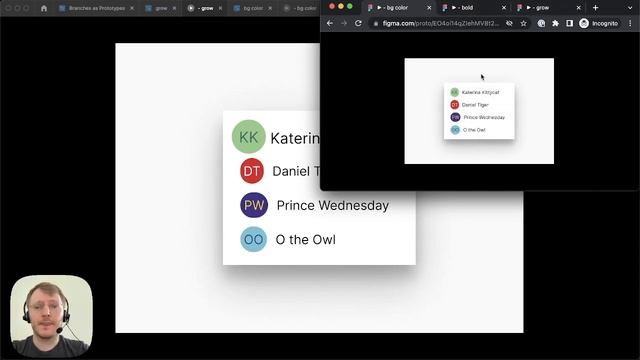The image size is (640, 360).
Task: Select 'Prince Wednesday' in the large list
Action: 333,205
